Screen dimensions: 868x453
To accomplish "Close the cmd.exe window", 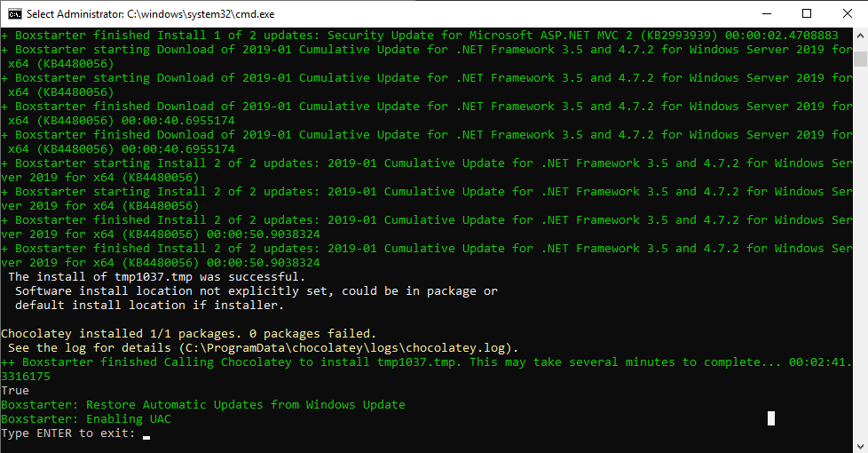I will (847, 14).
